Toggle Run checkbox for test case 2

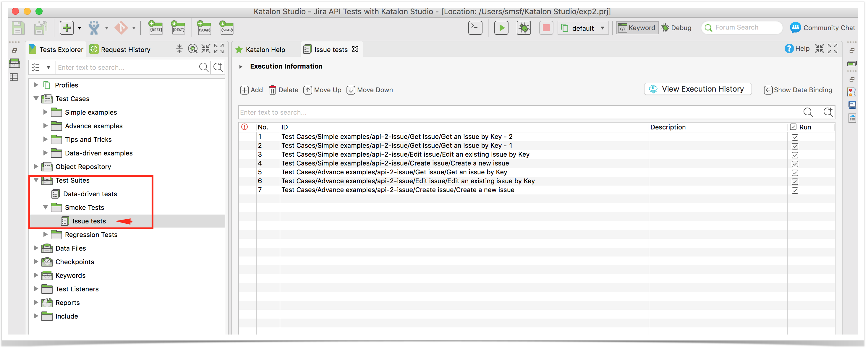tap(795, 147)
